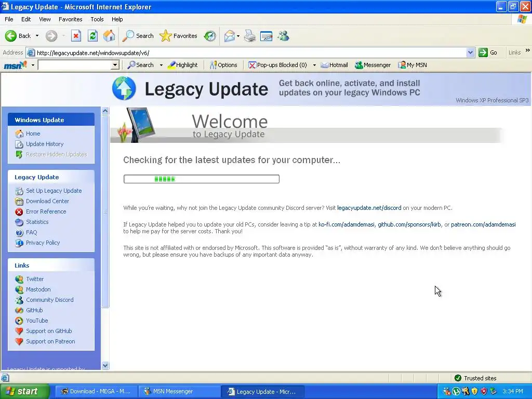
Task: Open the Twitter sidebar link
Action: pyautogui.click(x=35, y=279)
